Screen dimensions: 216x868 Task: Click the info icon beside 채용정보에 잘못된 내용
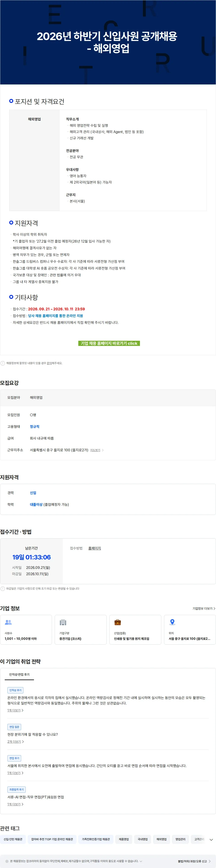click(x=3, y=363)
